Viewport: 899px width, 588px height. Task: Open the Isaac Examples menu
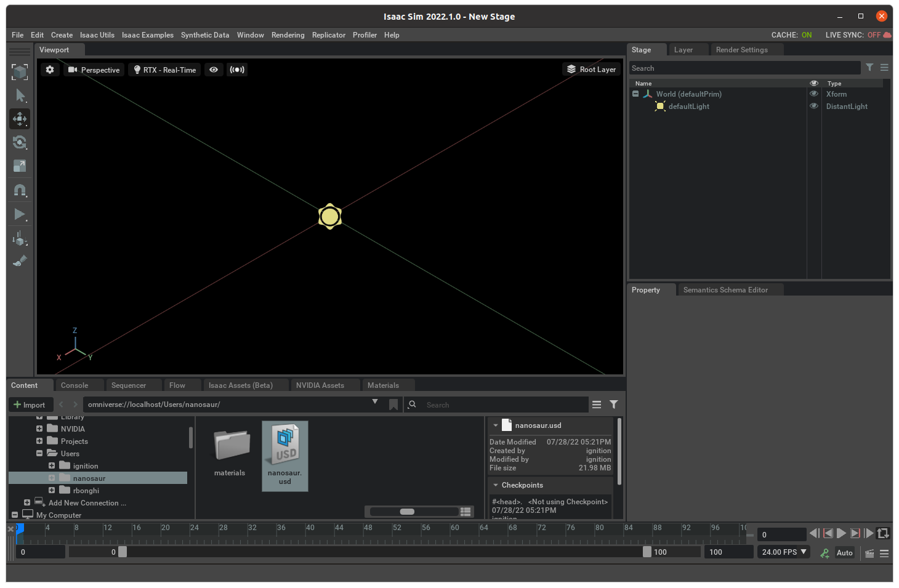[x=148, y=35]
